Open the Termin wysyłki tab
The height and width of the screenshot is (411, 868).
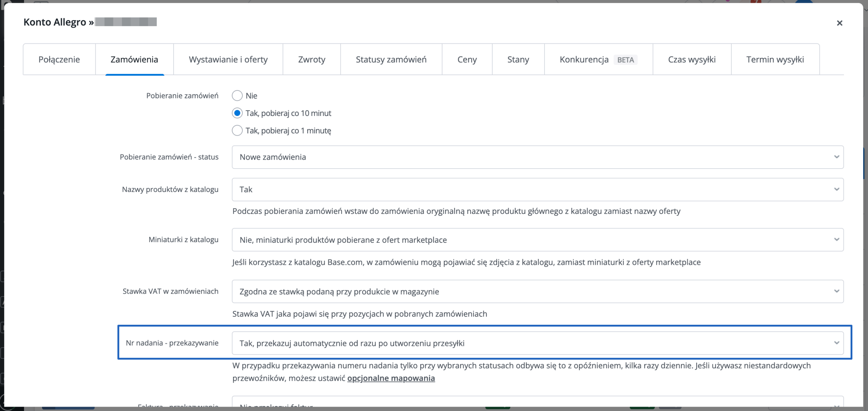click(775, 59)
